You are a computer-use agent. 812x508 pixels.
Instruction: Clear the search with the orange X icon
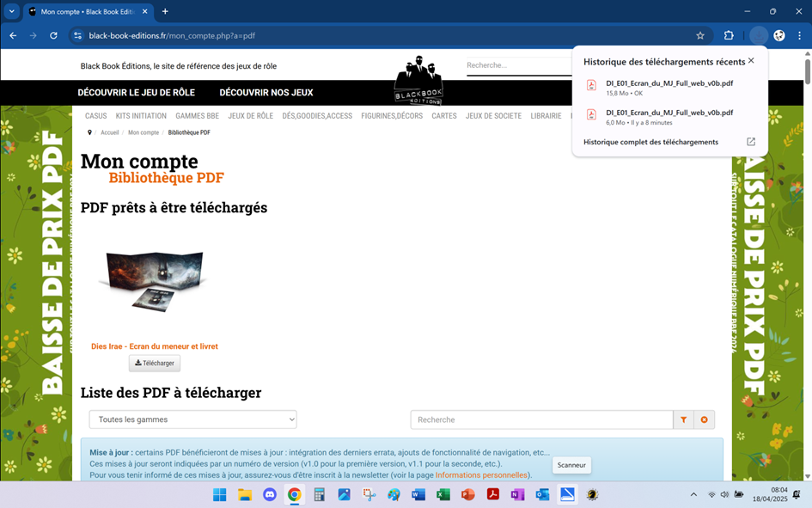pyautogui.click(x=705, y=419)
